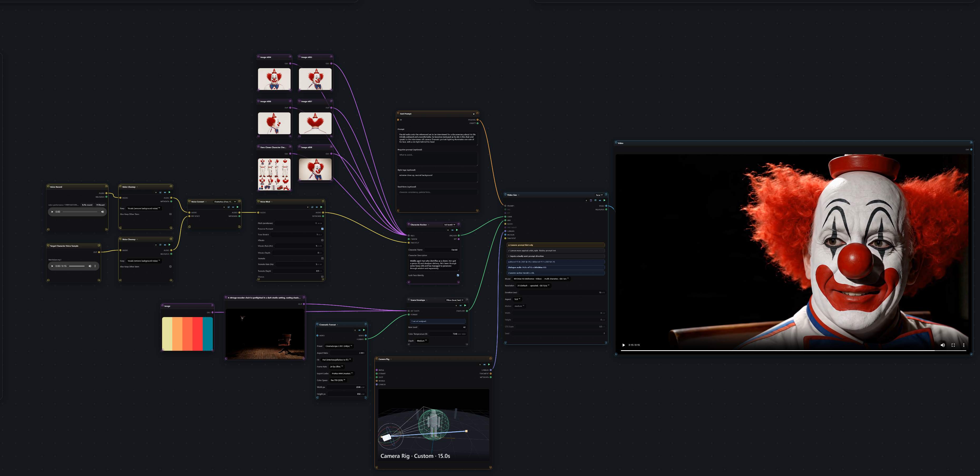This screenshot has width=980, height=476.
Task: Click the Negative prompt text area
Action: click(x=437, y=159)
